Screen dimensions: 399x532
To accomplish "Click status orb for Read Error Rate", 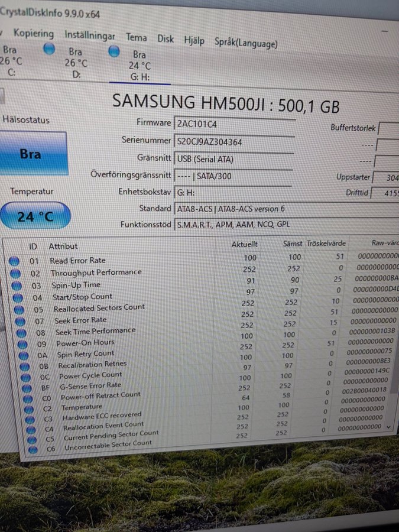I will click(x=14, y=261).
